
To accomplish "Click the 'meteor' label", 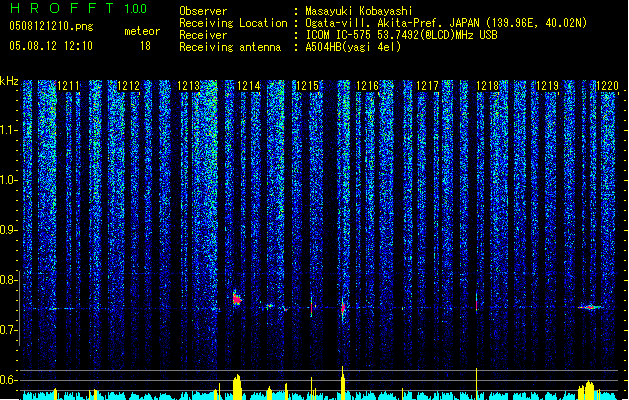I will tap(142, 31).
